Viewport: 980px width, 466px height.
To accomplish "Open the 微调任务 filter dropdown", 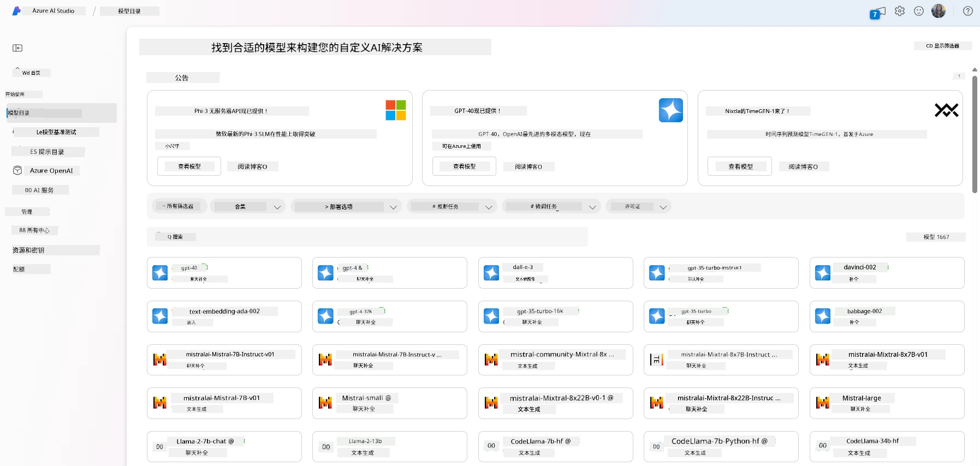I will [551, 206].
